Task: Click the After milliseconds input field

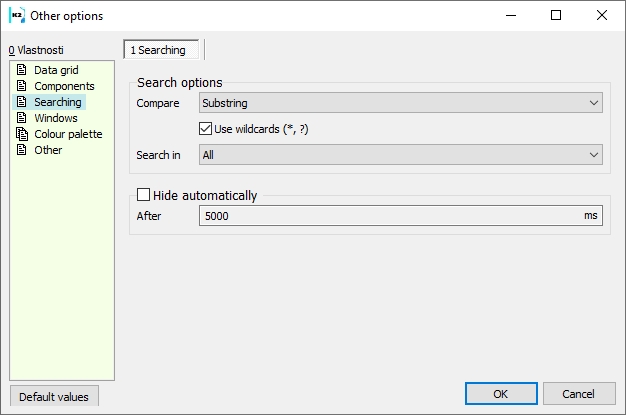Action: pos(390,216)
